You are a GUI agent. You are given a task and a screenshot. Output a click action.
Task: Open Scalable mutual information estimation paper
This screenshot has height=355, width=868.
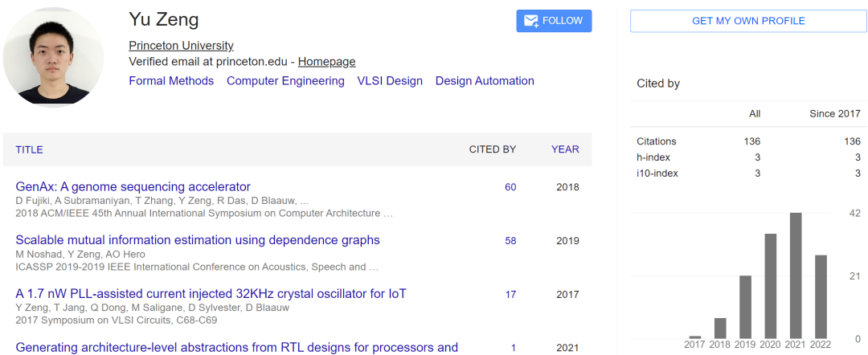tap(198, 240)
